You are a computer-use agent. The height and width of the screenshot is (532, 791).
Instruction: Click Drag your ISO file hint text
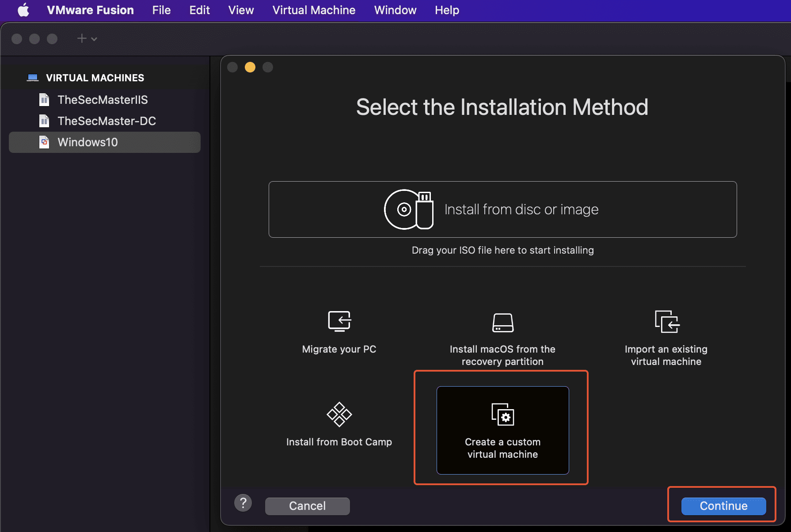[x=503, y=250]
